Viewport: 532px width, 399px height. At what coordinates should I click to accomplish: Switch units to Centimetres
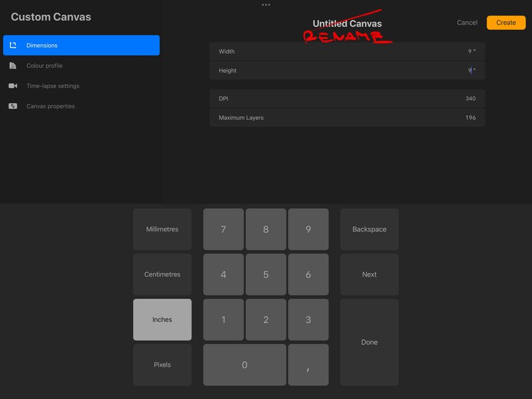(x=162, y=274)
